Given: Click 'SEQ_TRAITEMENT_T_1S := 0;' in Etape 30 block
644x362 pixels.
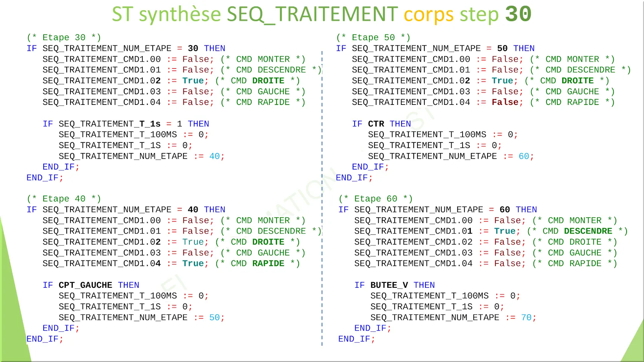Looking at the screenshot, I should [125, 146].
